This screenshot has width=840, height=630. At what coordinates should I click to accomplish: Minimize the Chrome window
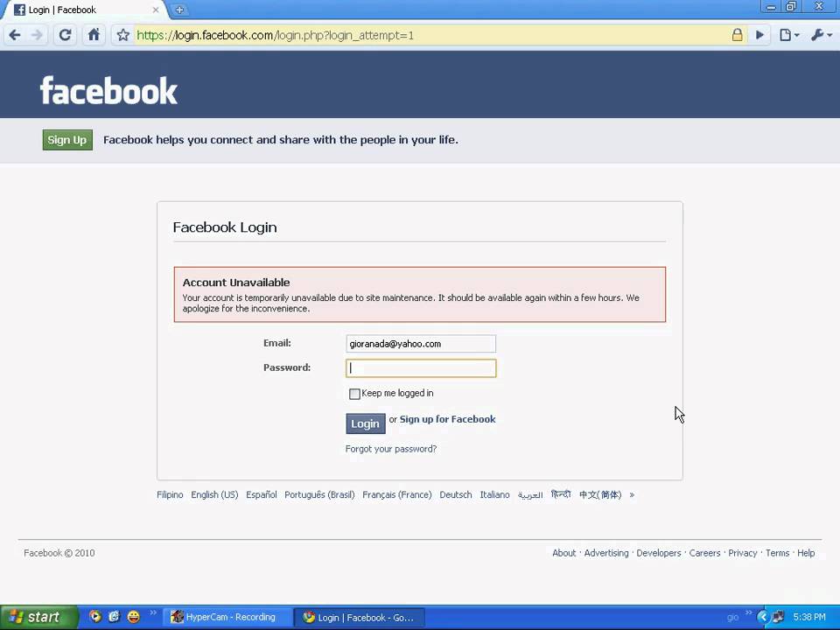(x=771, y=7)
